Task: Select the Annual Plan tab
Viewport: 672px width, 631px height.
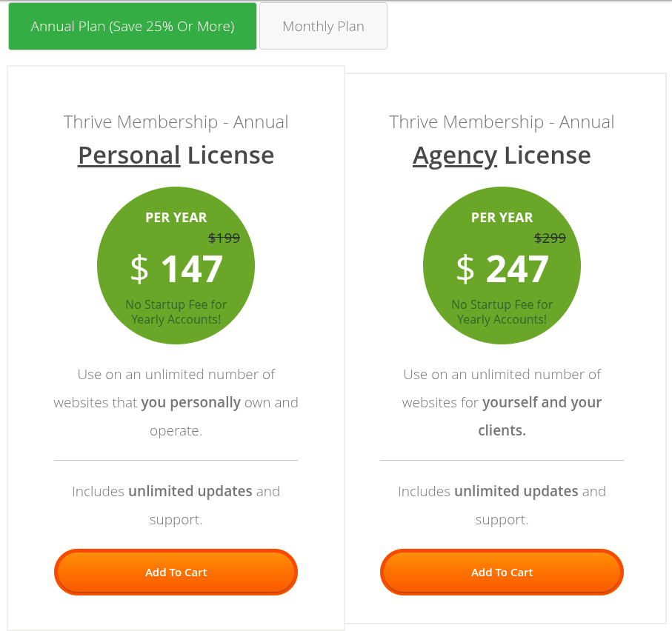Action: [x=133, y=27]
